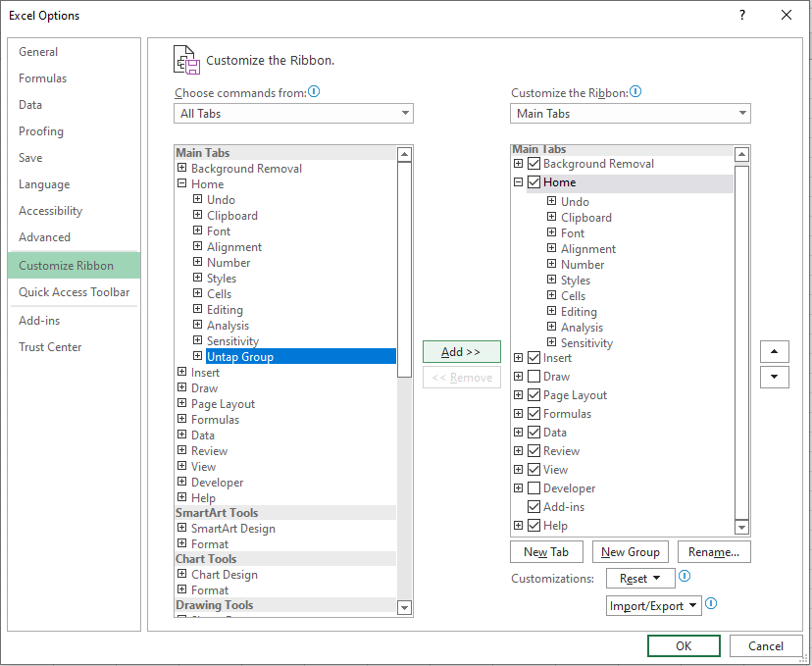Click left list scrollbar down arrow

tap(404, 608)
